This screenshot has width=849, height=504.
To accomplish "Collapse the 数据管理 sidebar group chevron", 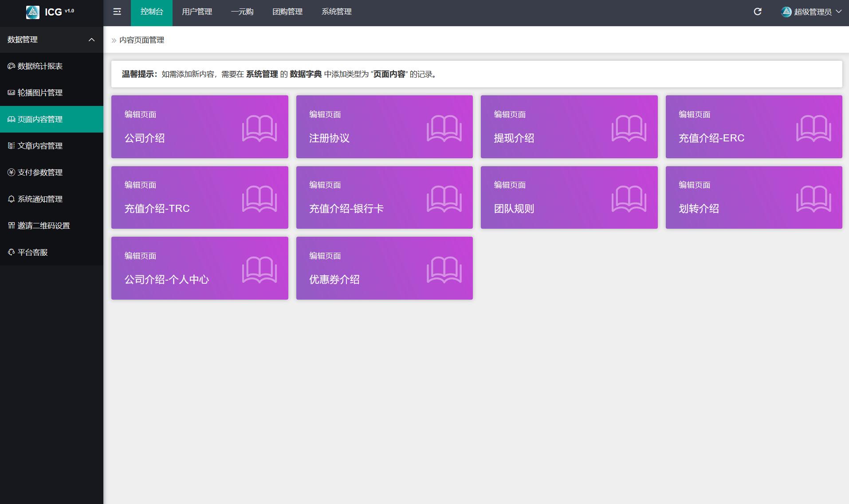I will [x=92, y=39].
